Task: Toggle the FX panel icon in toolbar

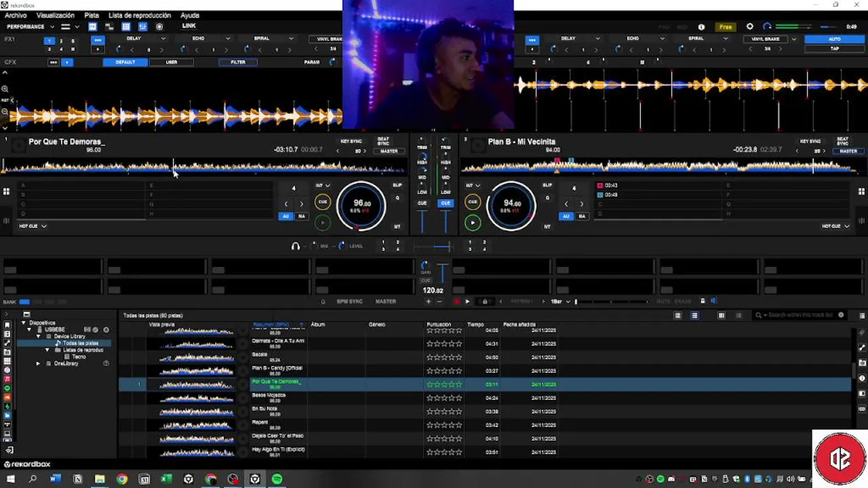Action: (x=92, y=26)
